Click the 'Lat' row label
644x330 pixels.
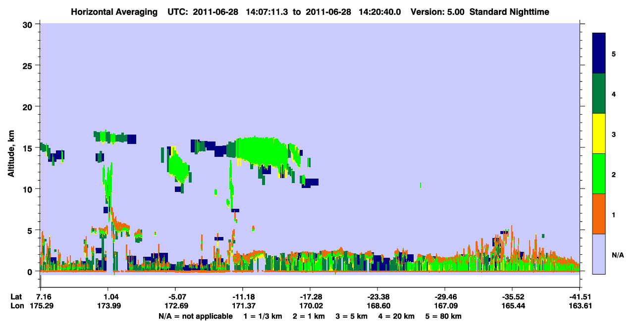point(16,297)
